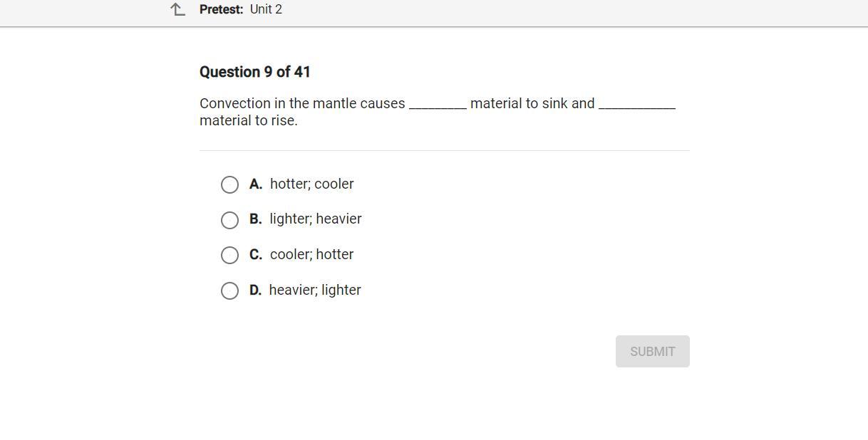This screenshot has height=440, width=868.
Task: Select radio button for option D
Action: (x=229, y=290)
